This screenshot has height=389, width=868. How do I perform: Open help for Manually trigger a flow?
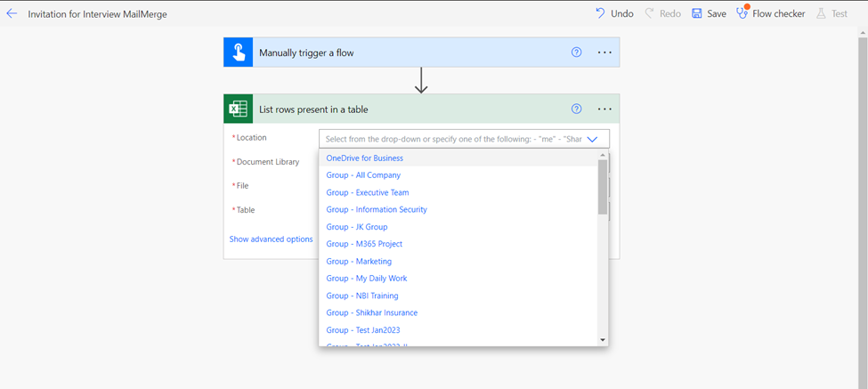[576, 53]
